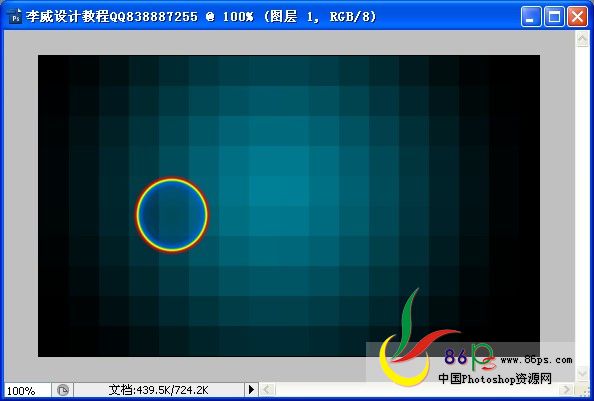
Task: Maximize the document window
Action: (554, 17)
